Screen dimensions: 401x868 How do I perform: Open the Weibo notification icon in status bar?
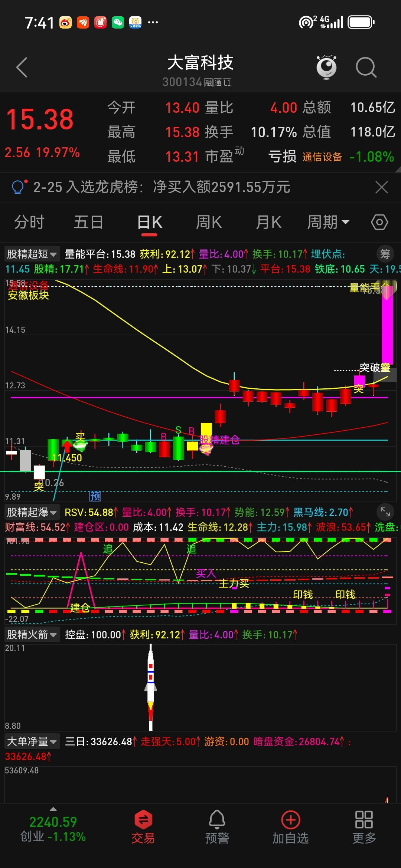click(65, 23)
